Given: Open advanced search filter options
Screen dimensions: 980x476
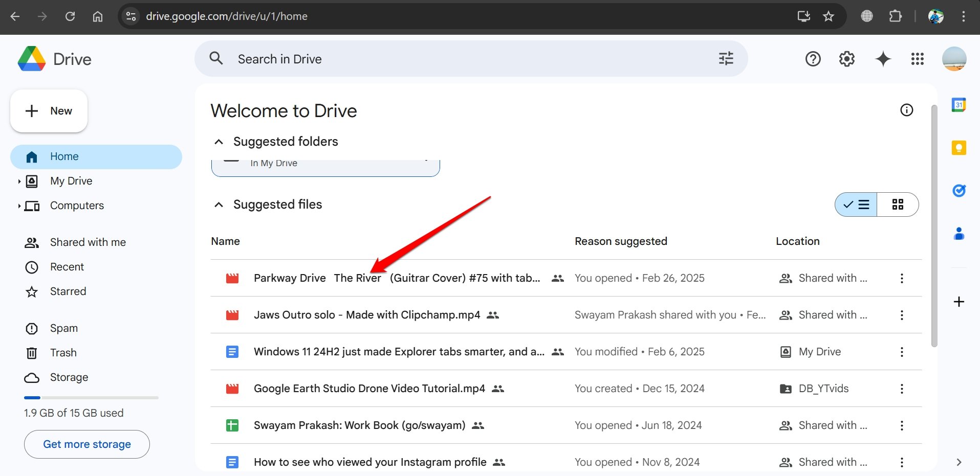Looking at the screenshot, I should click(x=726, y=59).
